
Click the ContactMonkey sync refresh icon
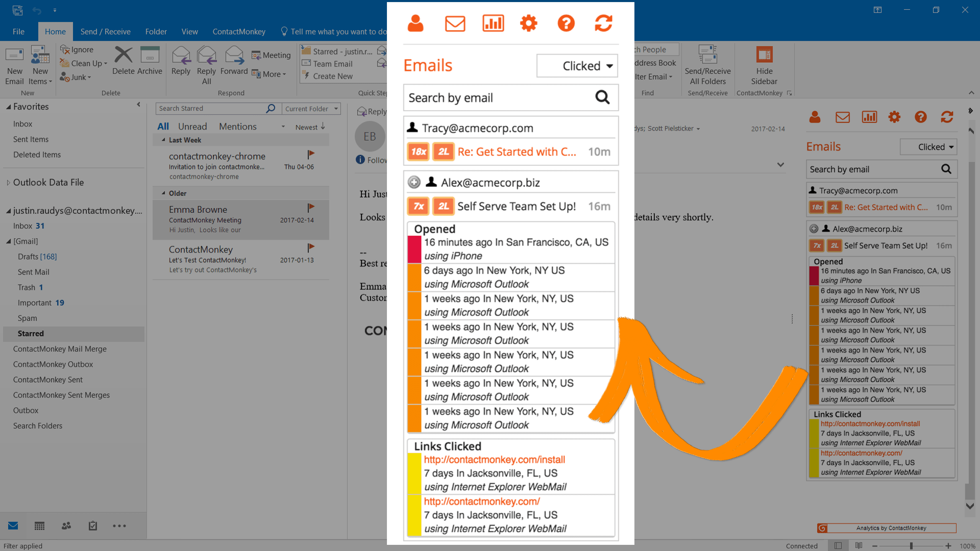pos(603,23)
